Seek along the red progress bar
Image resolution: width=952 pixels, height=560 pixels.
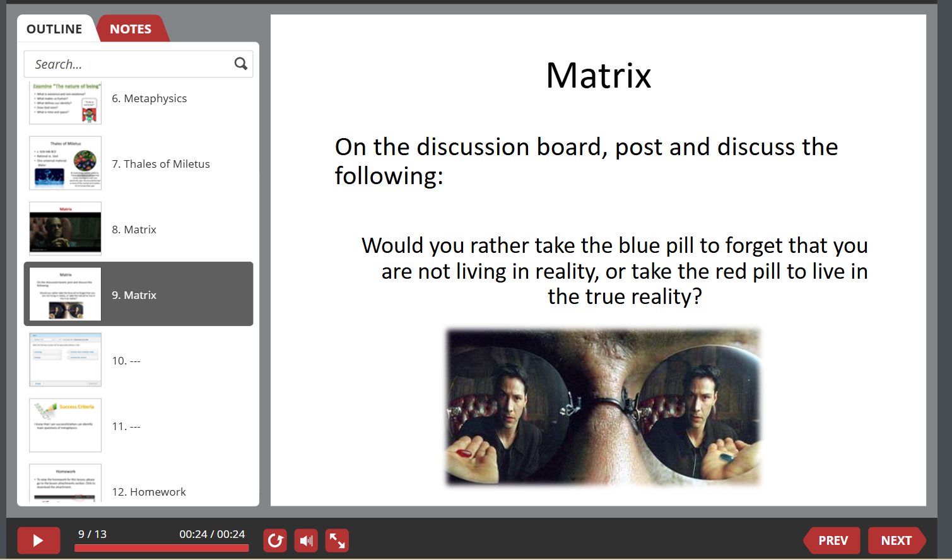click(x=162, y=548)
